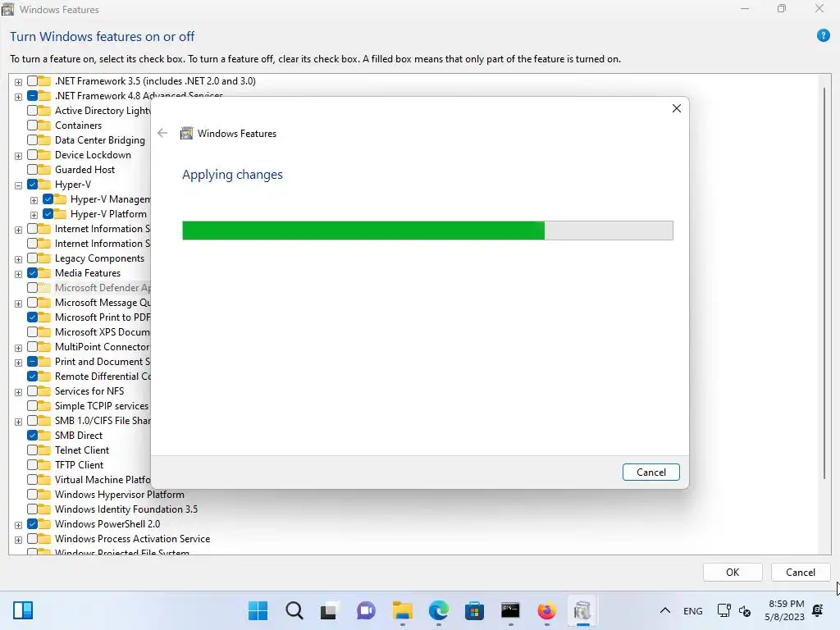Uncheck the Hyper-V checkbox
The image size is (840, 630).
coord(32,185)
